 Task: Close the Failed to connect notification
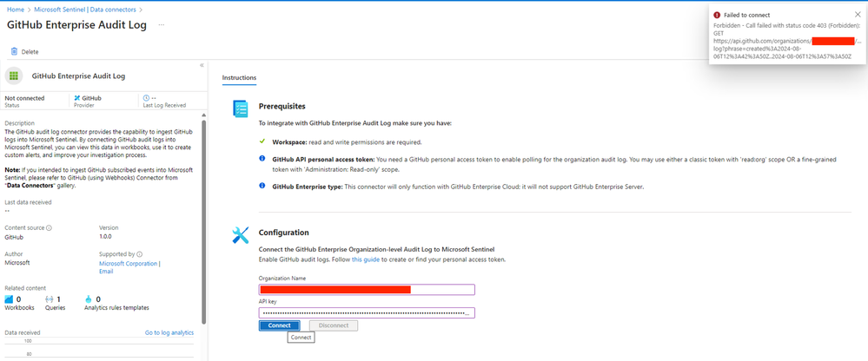(x=858, y=15)
